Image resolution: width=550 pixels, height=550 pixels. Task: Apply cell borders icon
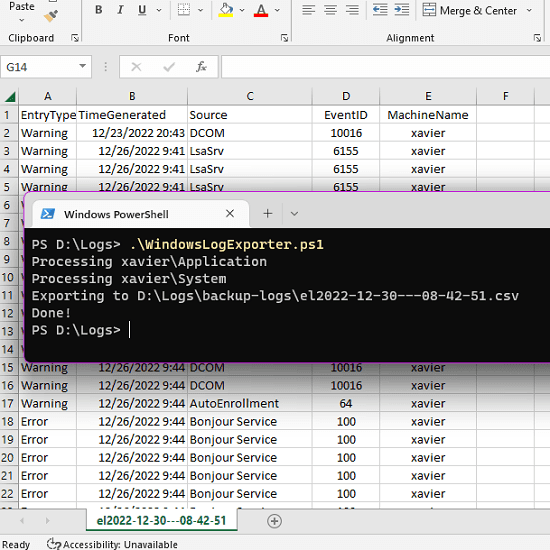tap(183, 10)
